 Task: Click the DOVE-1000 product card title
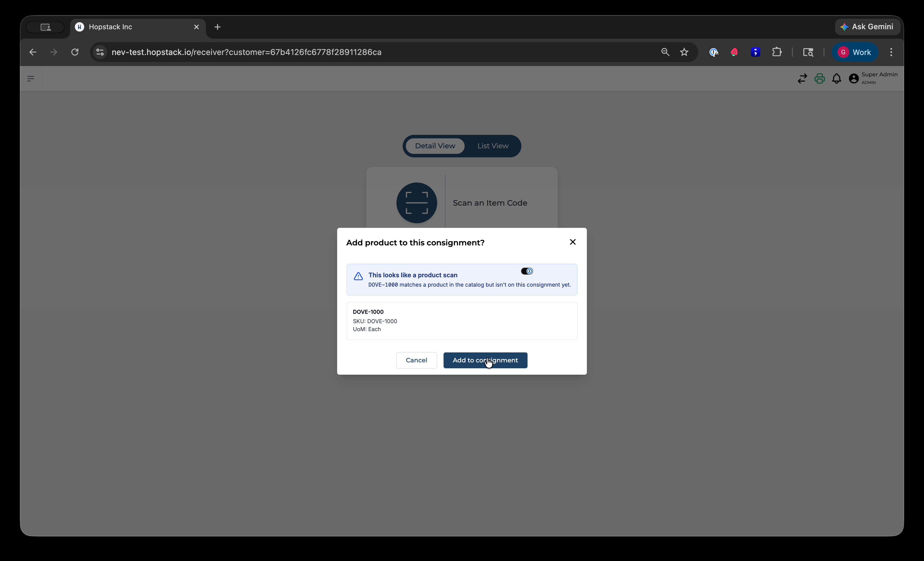click(x=368, y=312)
